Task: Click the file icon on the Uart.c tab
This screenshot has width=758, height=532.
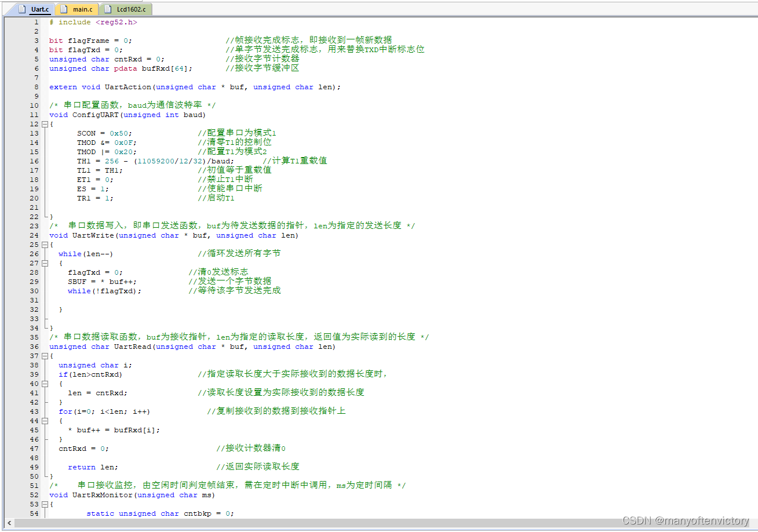Action: (x=22, y=9)
